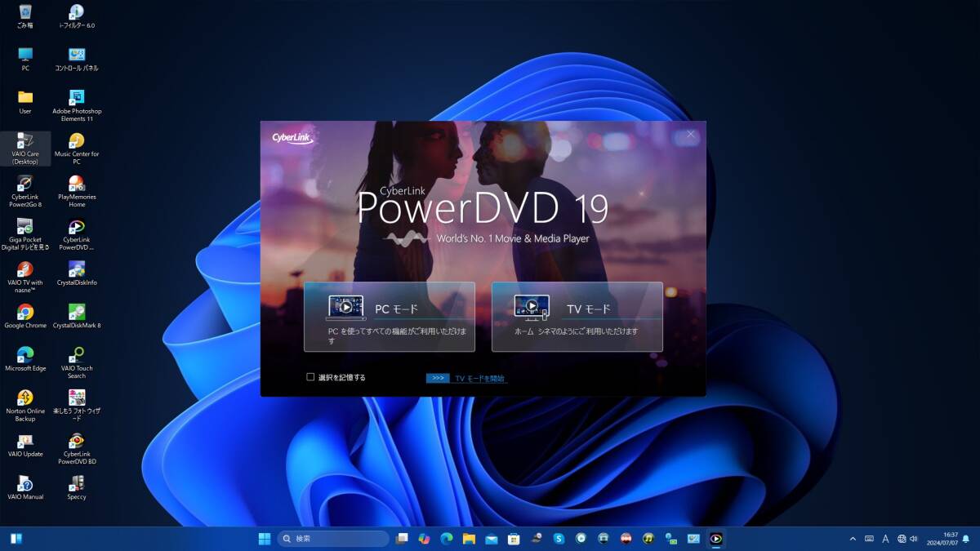Select the Speccy desktop icon
The image size is (980, 551).
[77, 487]
